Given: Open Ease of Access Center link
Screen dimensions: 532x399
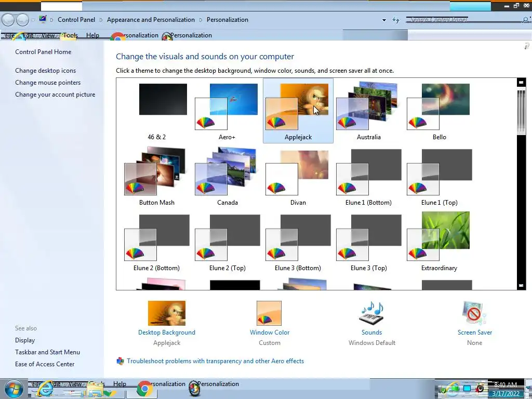Looking at the screenshot, I should pos(45,364).
